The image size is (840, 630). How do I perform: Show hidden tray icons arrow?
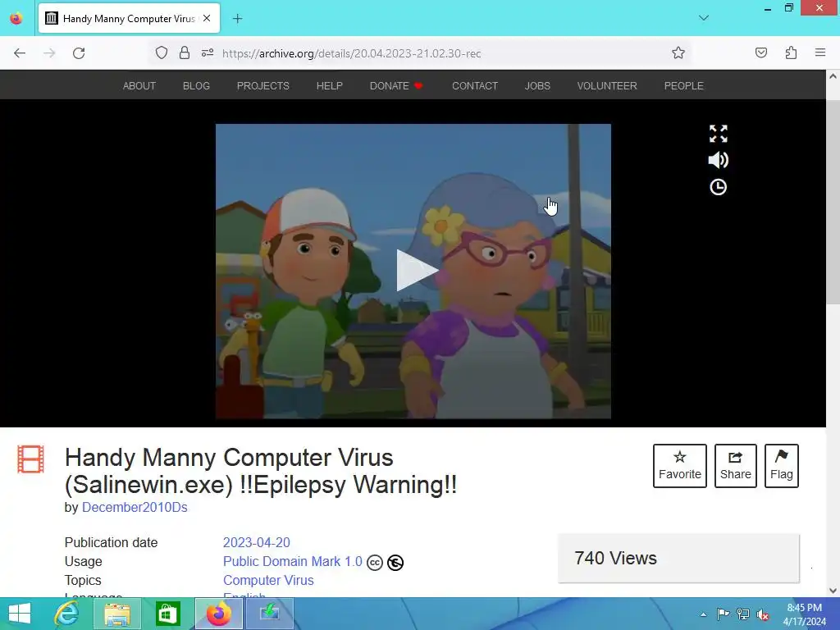[x=703, y=614]
